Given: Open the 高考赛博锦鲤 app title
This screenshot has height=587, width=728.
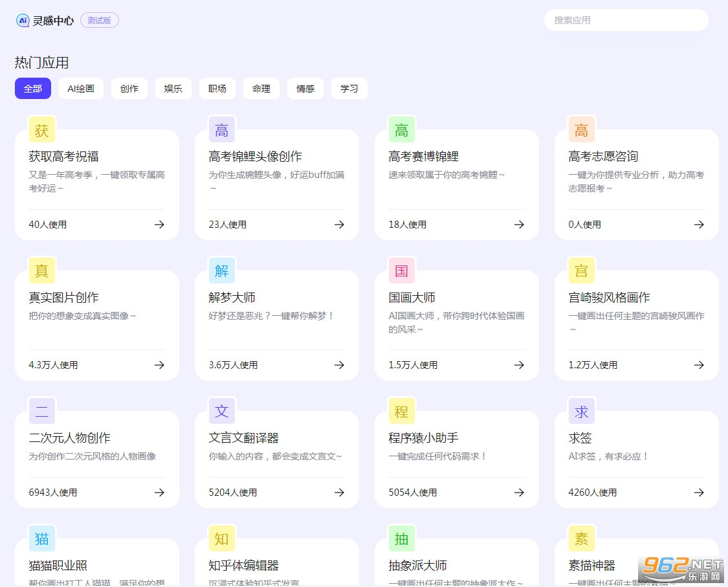Looking at the screenshot, I should coord(423,157).
